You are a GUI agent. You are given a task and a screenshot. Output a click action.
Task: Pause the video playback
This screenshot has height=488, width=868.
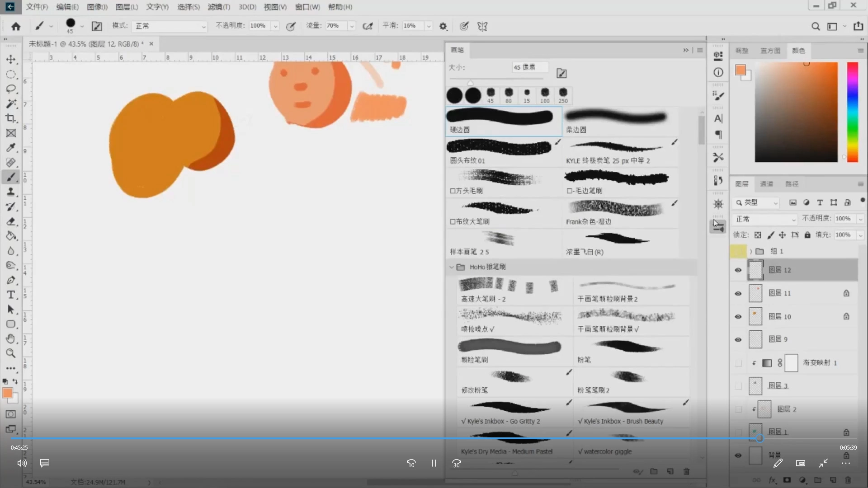click(x=434, y=463)
